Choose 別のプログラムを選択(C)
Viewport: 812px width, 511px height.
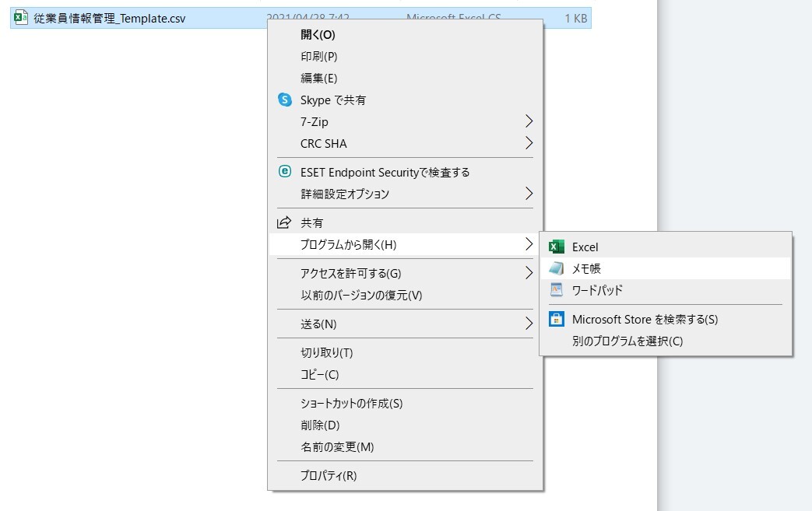(627, 341)
